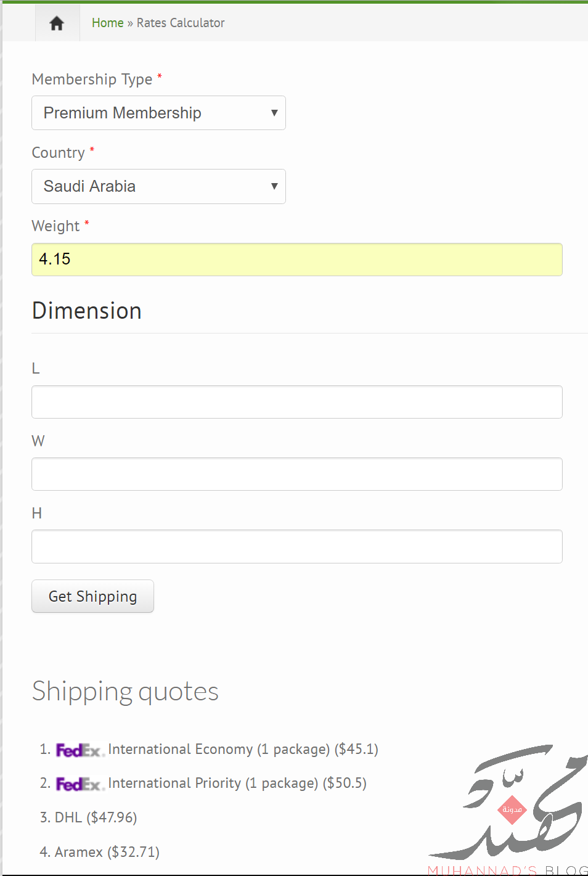Click the home icon in breadcrumb bar
This screenshot has width=588, height=876.
coord(57,23)
